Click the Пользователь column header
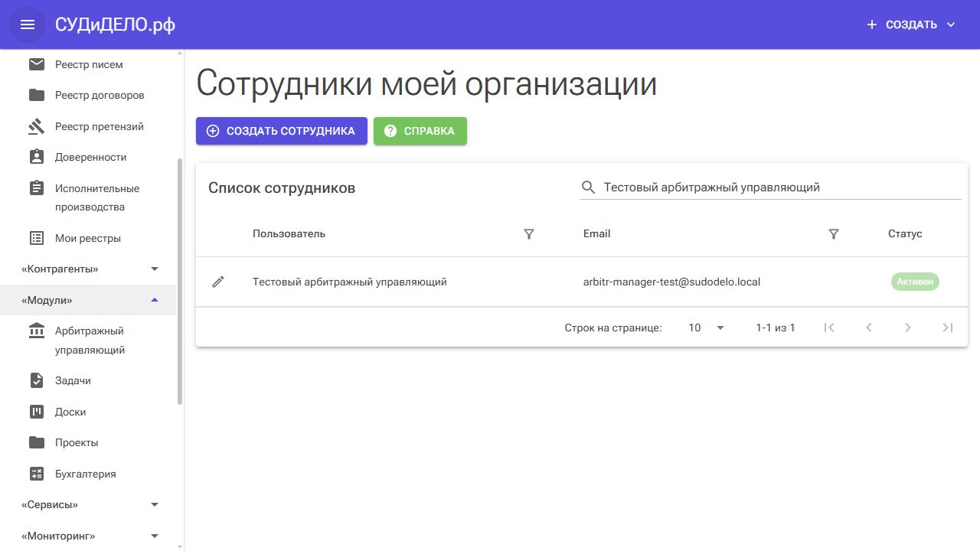 pos(289,234)
